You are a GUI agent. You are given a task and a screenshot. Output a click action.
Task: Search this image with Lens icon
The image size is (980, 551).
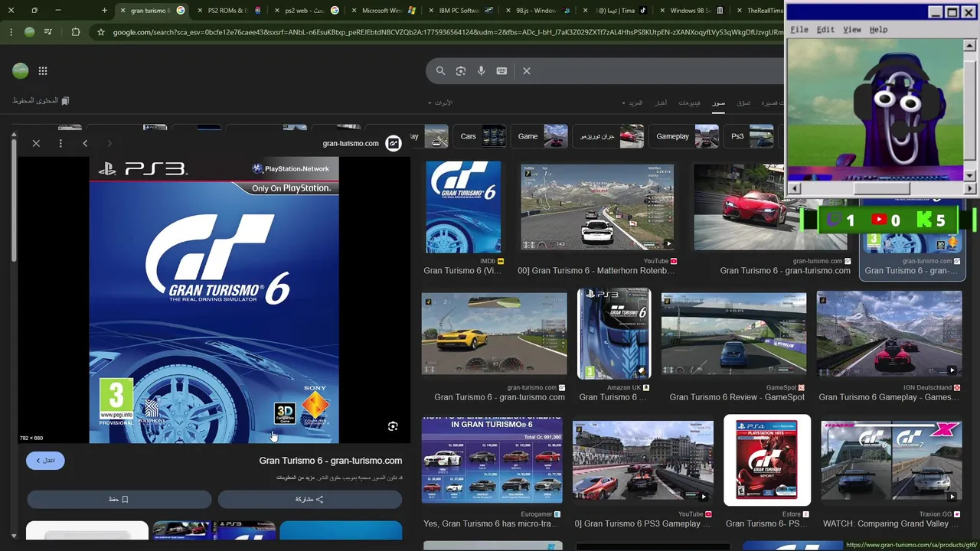(393, 426)
